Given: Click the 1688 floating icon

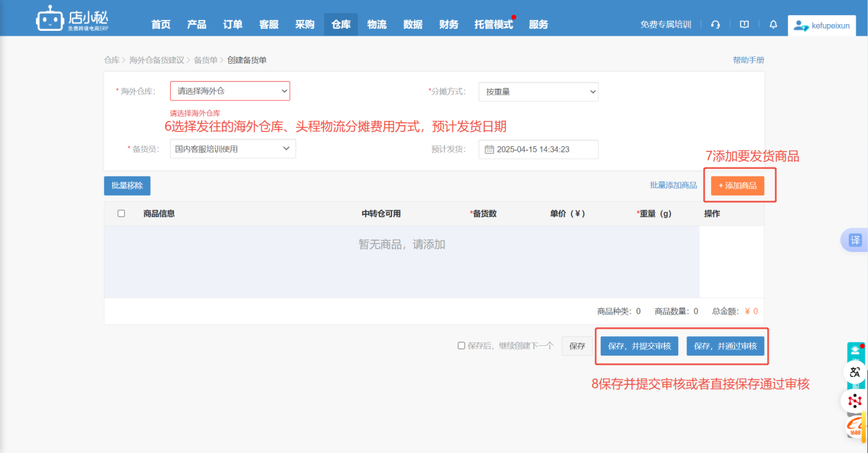Looking at the screenshot, I should pos(855,428).
